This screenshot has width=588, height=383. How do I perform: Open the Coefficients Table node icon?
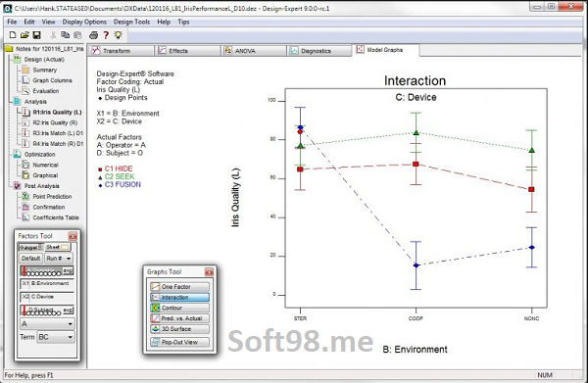(25, 217)
